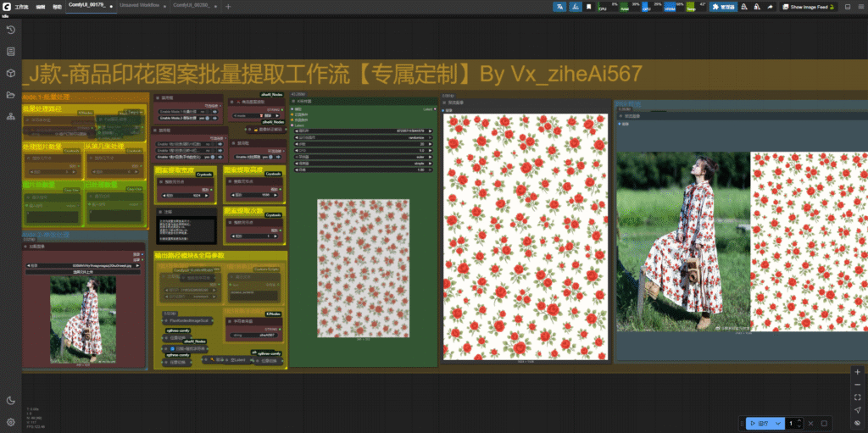
Task: Open the templates tree sidebar icon
Action: click(x=10, y=116)
